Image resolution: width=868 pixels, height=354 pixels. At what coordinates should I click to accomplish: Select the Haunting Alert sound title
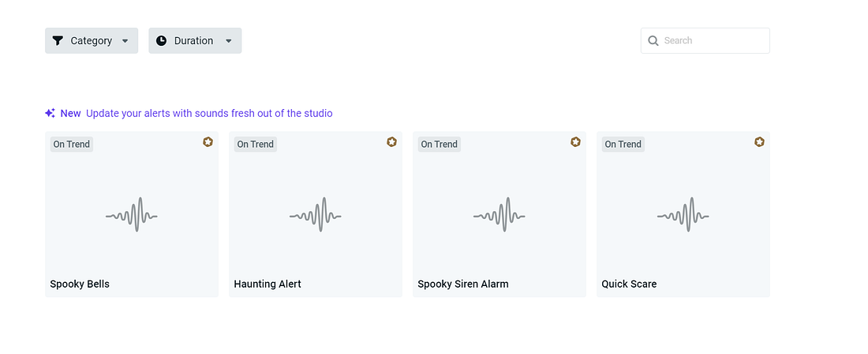(268, 284)
